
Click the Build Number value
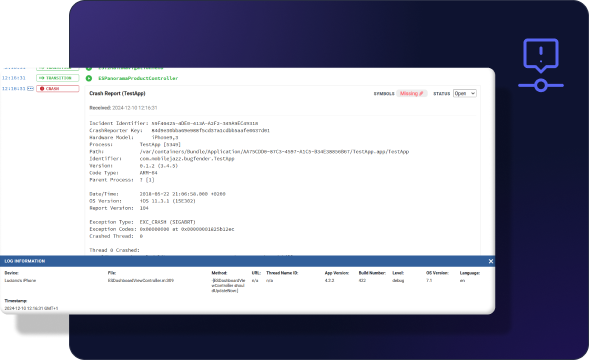(x=362, y=280)
